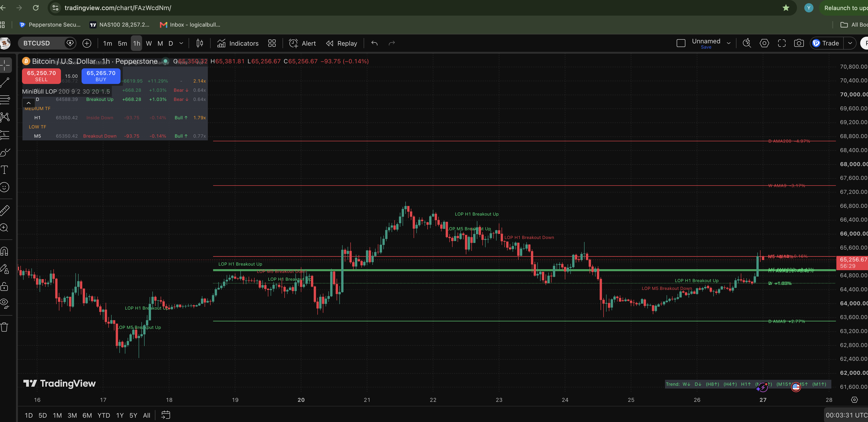Click the redo arrow

coord(392,43)
